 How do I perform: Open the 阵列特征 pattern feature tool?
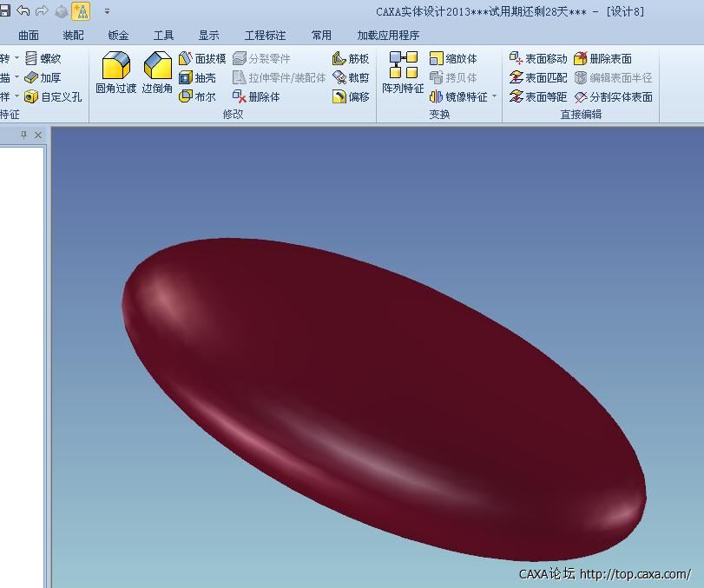[x=403, y=72]
